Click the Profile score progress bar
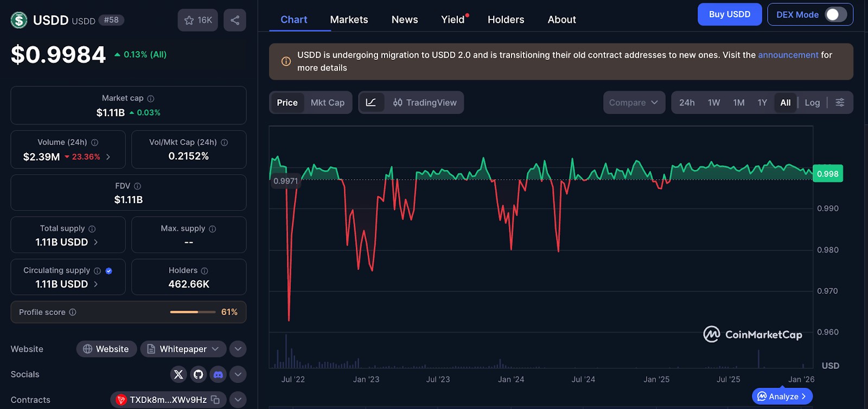 tap(193, 312)
